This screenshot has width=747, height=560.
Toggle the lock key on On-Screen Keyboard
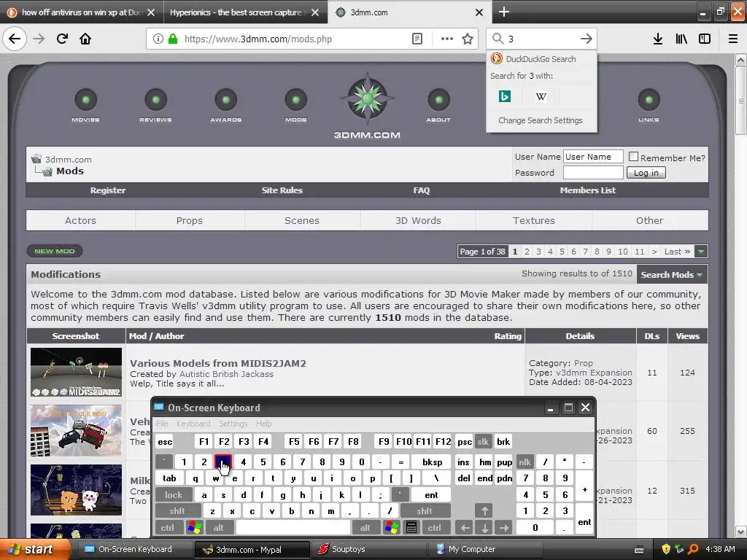click(x=174, y=495)
